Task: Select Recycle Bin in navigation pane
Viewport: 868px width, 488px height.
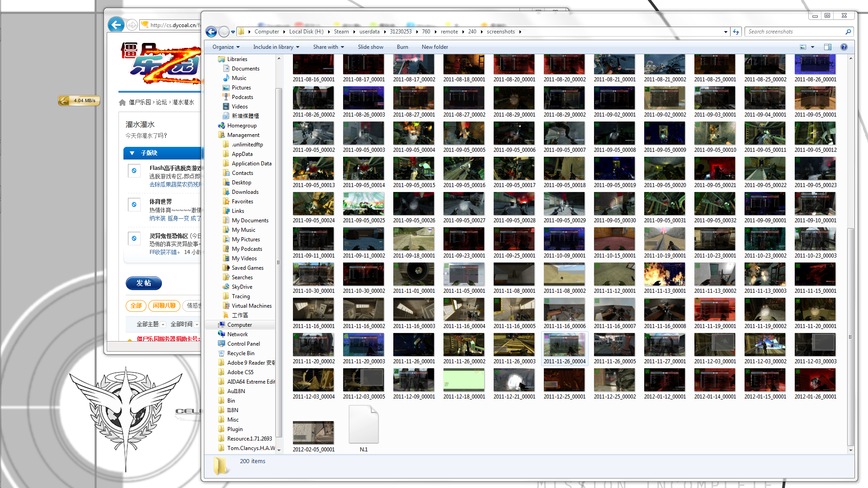Action: tap(241, 353)
